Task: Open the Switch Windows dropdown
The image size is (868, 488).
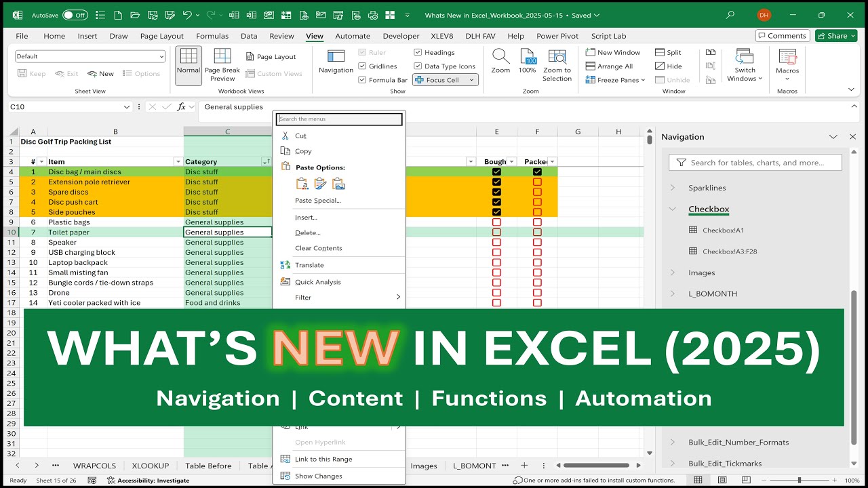Action: coord(745,66)
